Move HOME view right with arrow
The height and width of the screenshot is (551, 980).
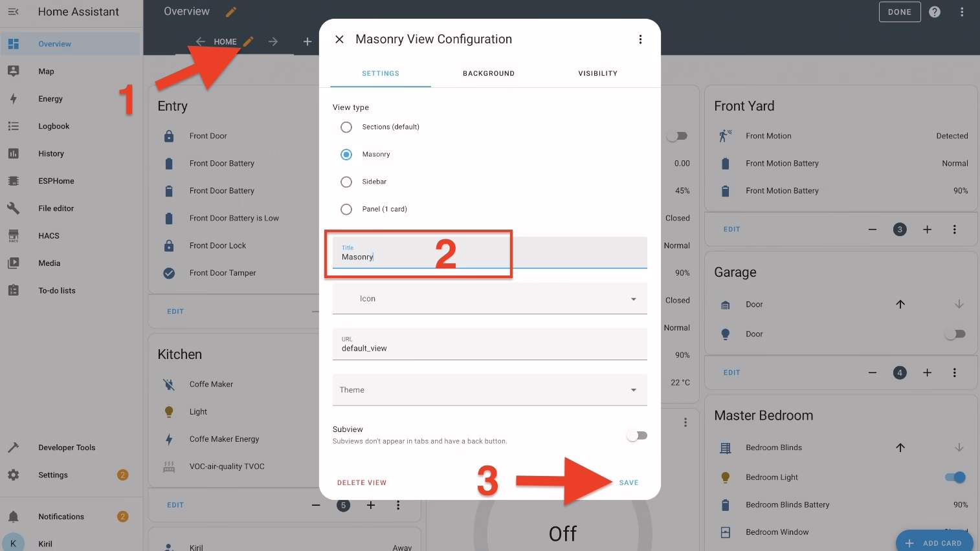pos(273,41)
